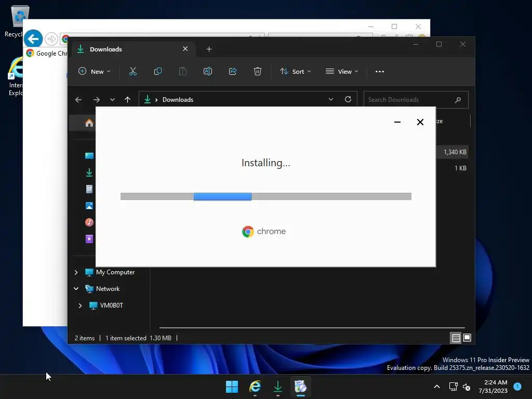Click the 1,340 KB file size cell

click(455, 152)
